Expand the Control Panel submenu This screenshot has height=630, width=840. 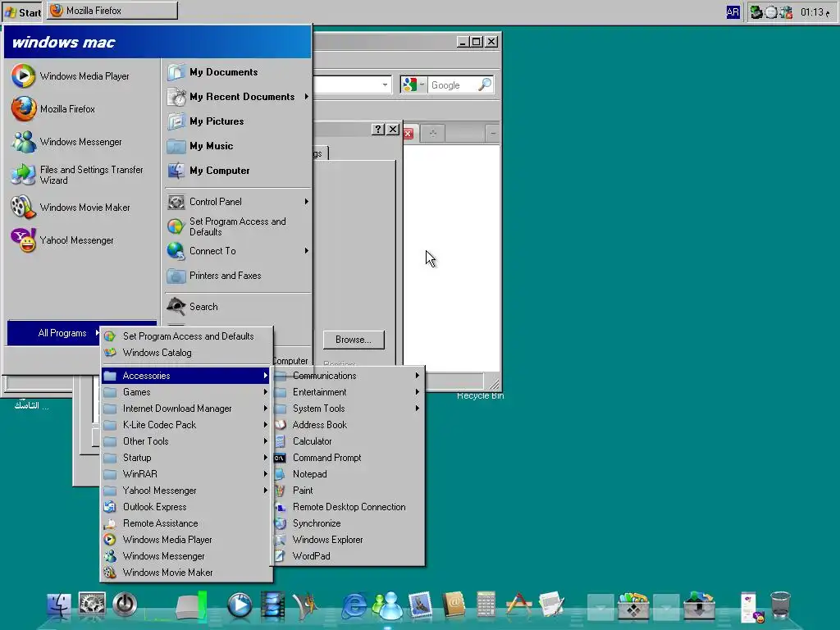(x=238, y=202)
